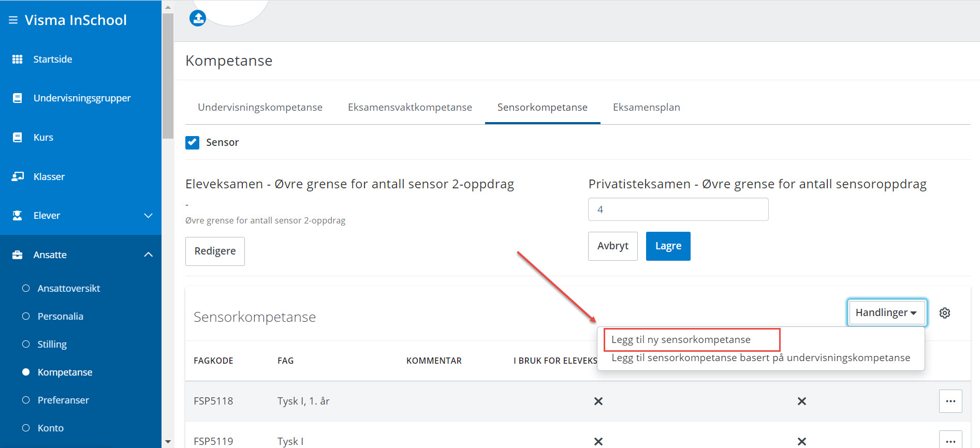Open table settings gear icon
The image size is (980, 448).
tap(945, 313)
